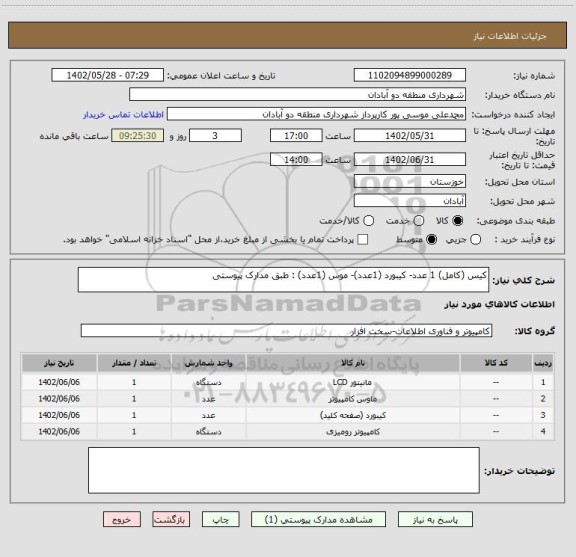Screen dimensions: 576x557
Task: Click the deadline time field 17:00
Action: click(x=296, y=136)
